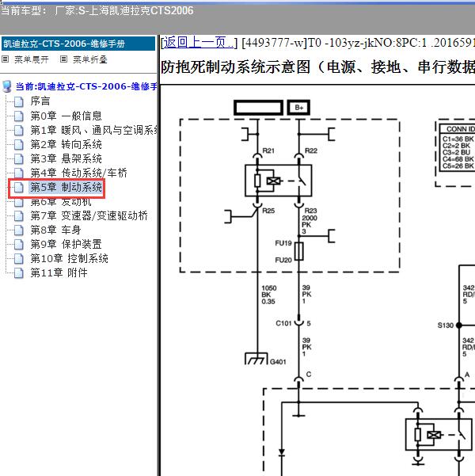
Task: Open the 序言 tree entry
Action: [40, 101]
